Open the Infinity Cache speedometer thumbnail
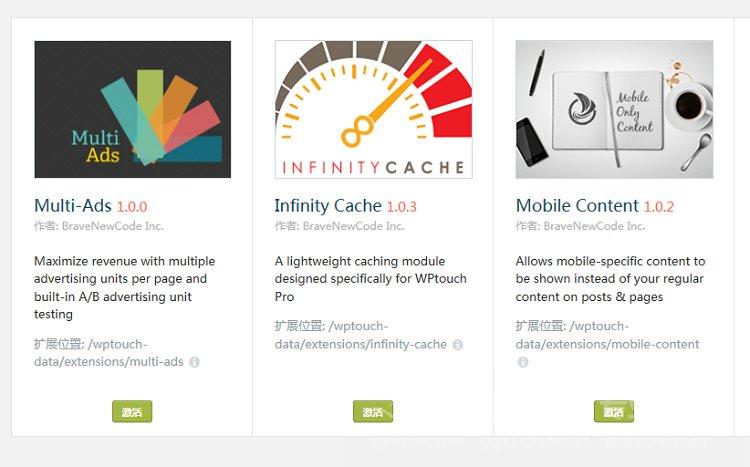Image resolution: width=750 pixels, height=467 pixels. 374,110
